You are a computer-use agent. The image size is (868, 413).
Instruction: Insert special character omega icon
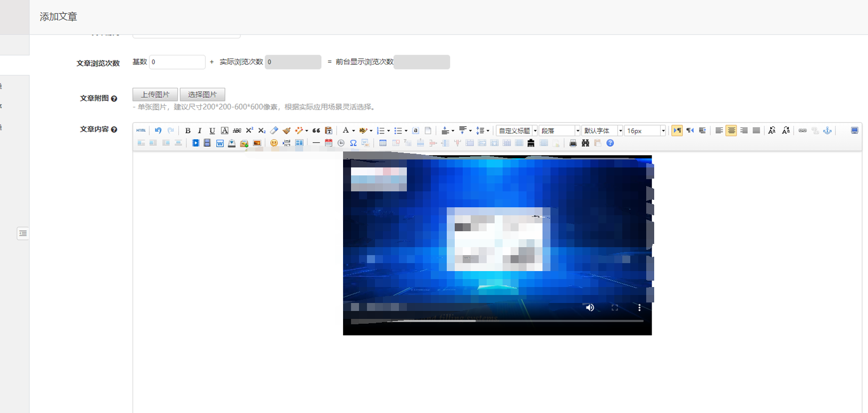(353, 143)
